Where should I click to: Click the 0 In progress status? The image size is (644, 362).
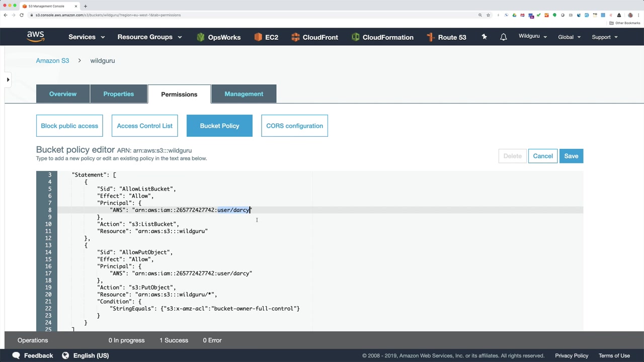click(126, 340)
